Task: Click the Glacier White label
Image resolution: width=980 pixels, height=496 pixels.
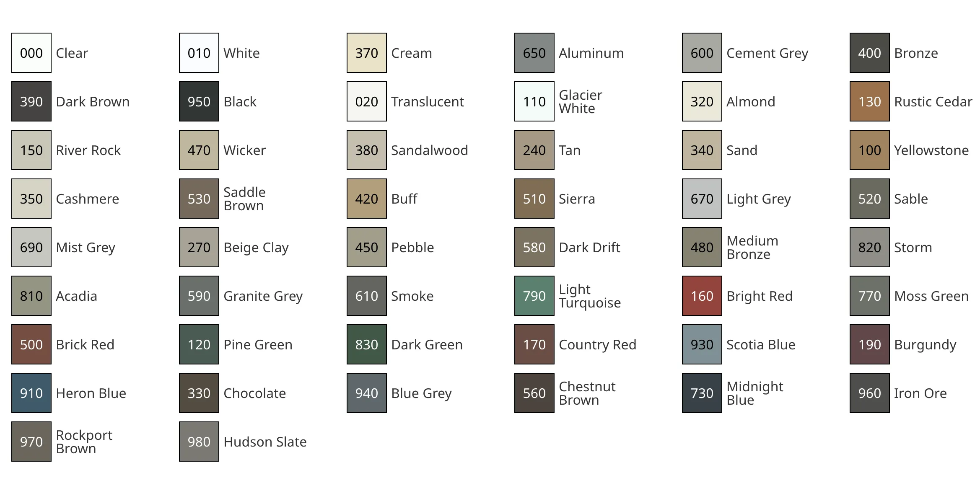Action: pos(581,102)
